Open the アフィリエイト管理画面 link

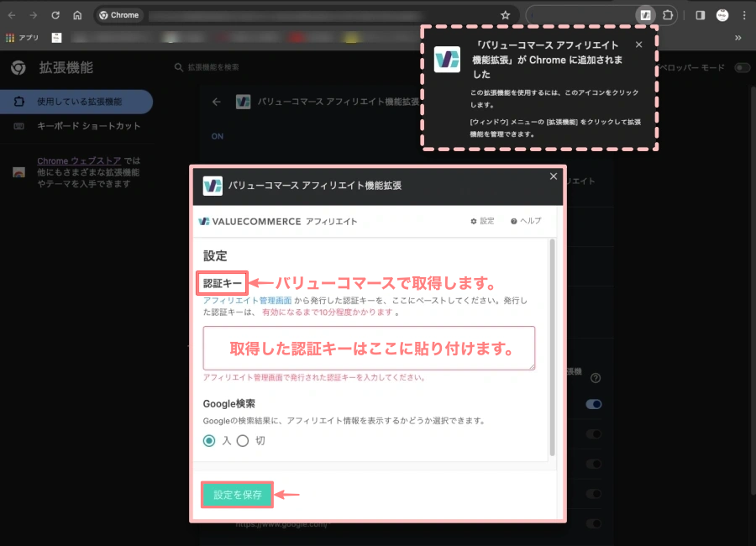pos(247,301)
